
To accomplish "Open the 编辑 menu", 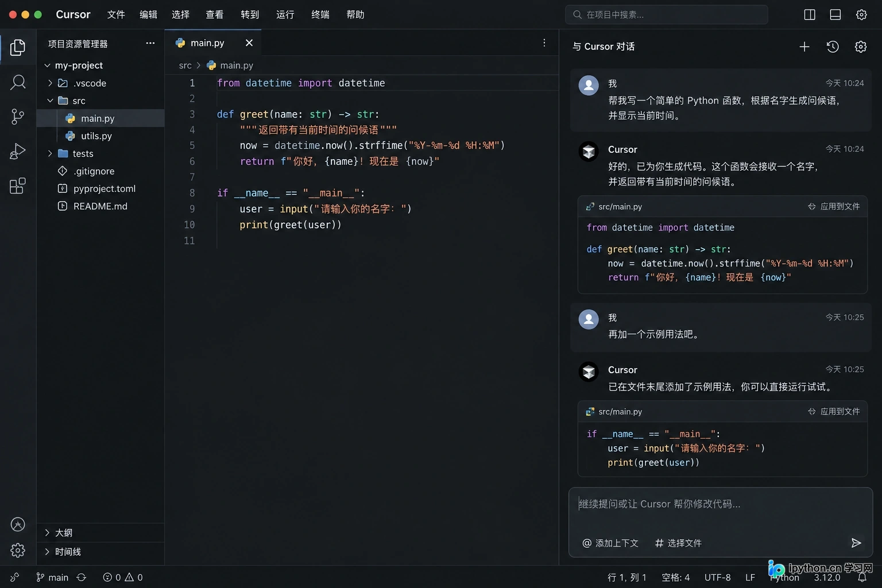I will click(x=148, y=14).
